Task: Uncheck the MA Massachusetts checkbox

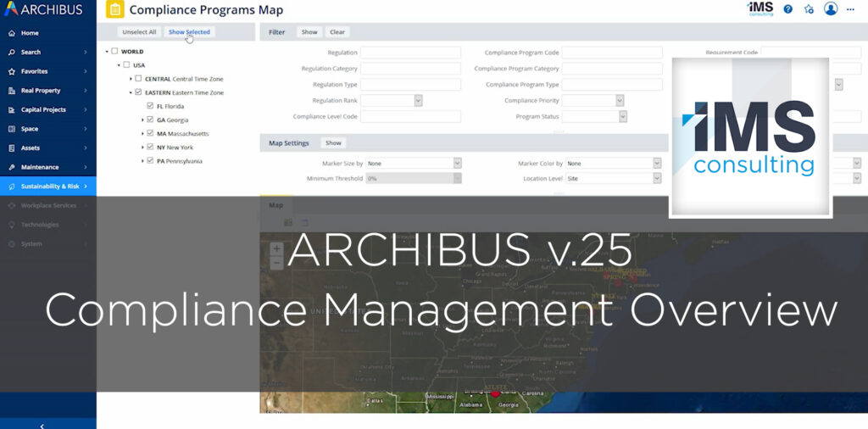Action: click(x=150, y=133)
